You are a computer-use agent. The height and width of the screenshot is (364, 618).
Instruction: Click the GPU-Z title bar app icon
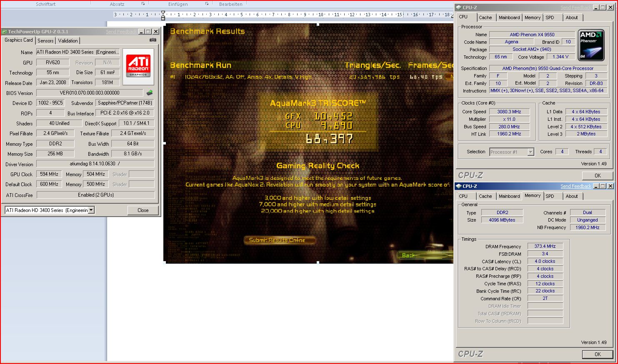click(x=5, y=32)
